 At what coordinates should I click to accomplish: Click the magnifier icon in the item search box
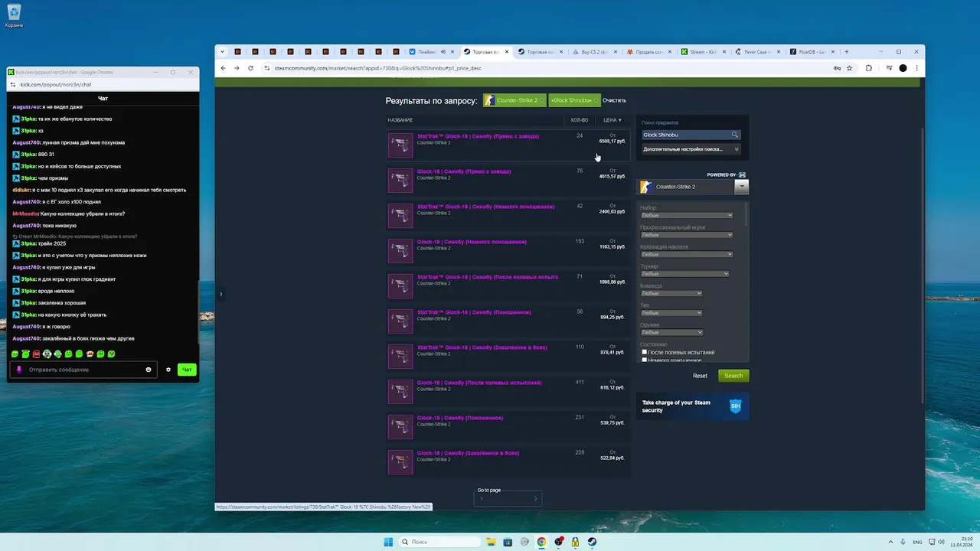pyautogui.click(x=735, y=135)
